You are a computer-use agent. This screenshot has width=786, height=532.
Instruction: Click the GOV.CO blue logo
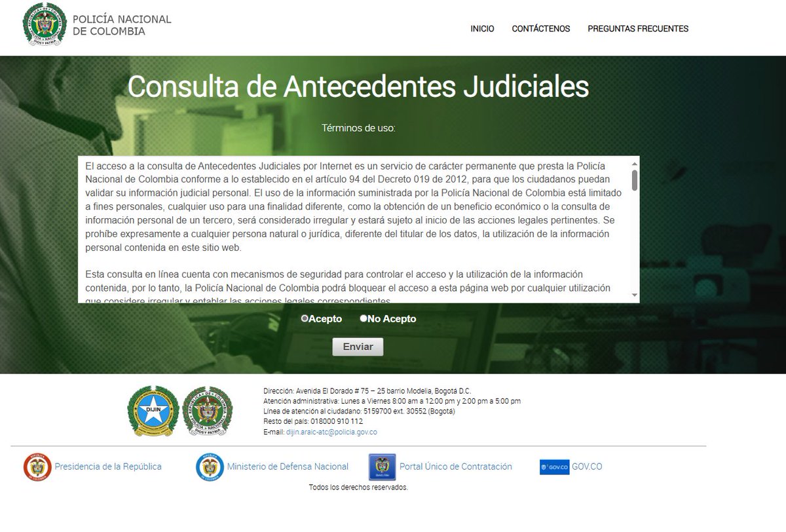pos(556,466)
